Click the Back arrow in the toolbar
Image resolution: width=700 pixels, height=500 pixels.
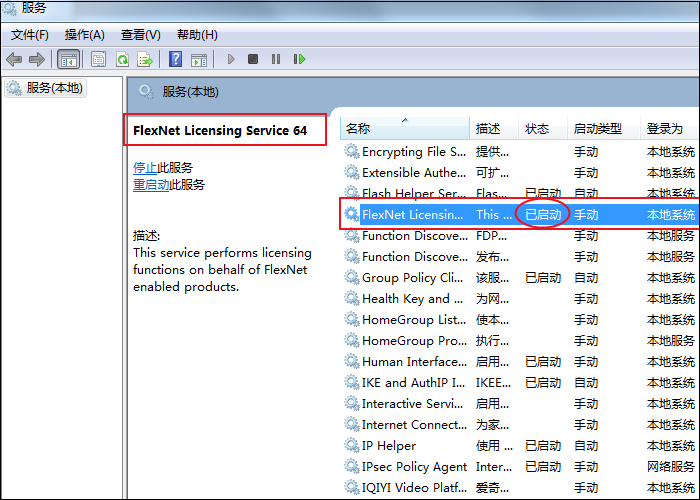click(x=14, y=59)
